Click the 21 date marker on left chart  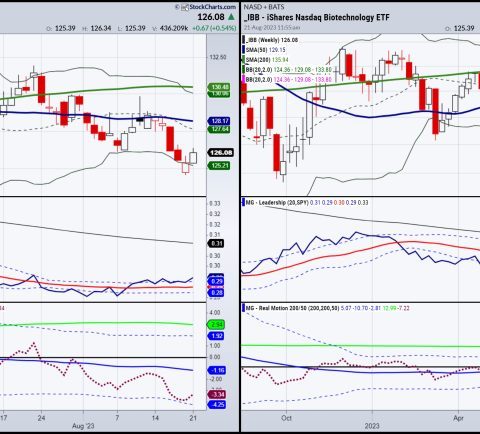coord(194,418)
